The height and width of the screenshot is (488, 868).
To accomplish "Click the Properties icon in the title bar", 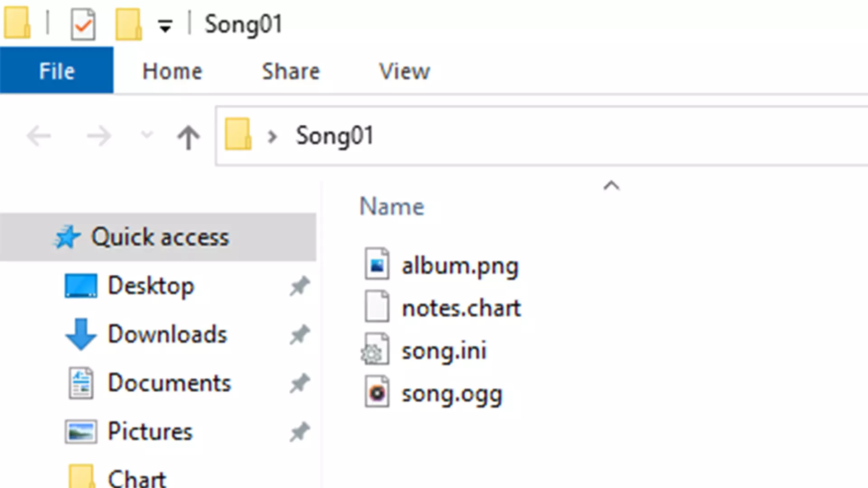I will (x=83, y=24).
